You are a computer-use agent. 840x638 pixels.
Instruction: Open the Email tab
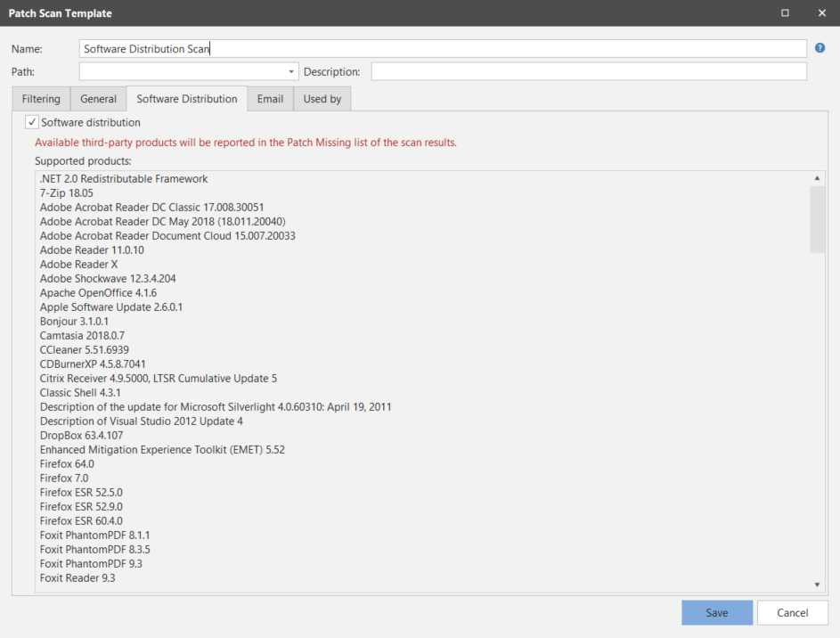(270, 99)
